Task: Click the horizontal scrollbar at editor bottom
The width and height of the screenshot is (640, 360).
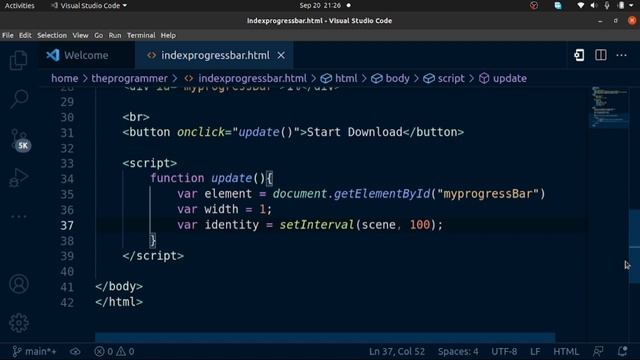Action: 325,337
